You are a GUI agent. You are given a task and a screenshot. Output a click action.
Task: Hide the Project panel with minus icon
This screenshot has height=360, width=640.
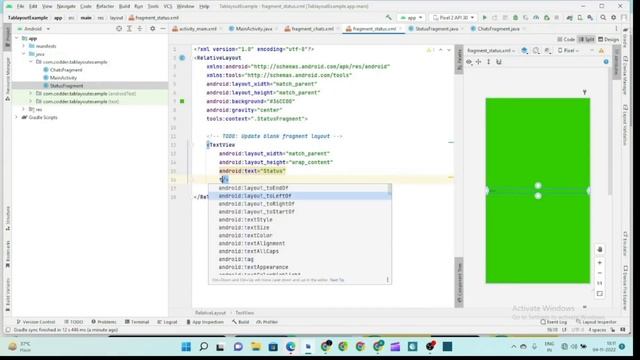(163, 29)
